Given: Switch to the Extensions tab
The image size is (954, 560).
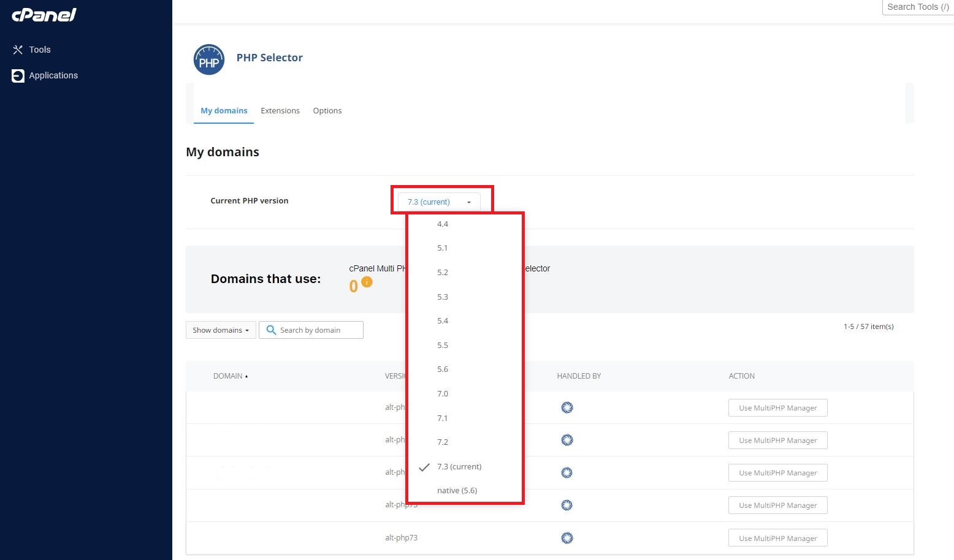Looking at the screenshot, I should tap(280, 111).
